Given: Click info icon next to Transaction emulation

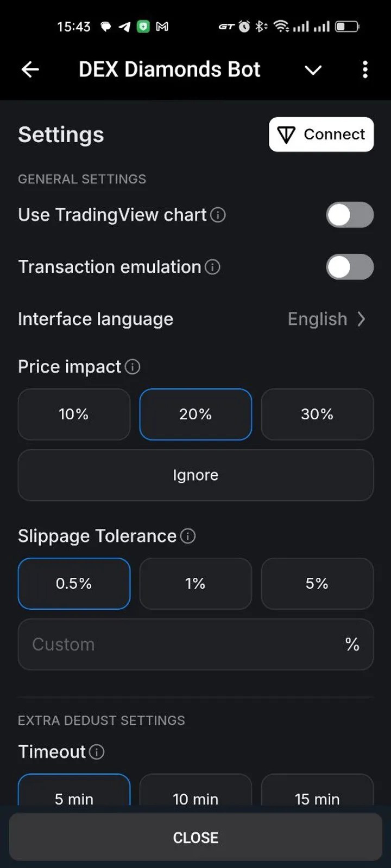Looking at the screenshot, I should 213,267.
